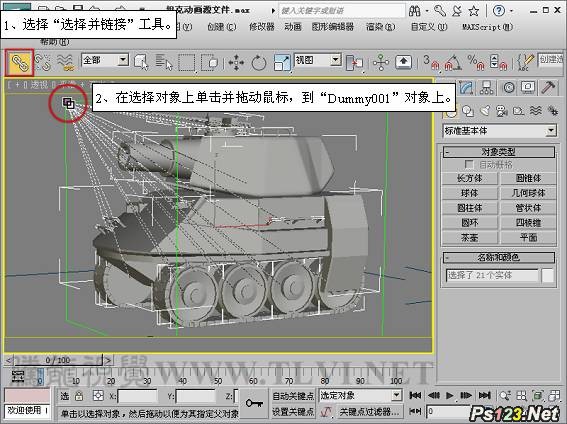
Task: Click Select and Manipulate icon
Action: tap(381, 63)
